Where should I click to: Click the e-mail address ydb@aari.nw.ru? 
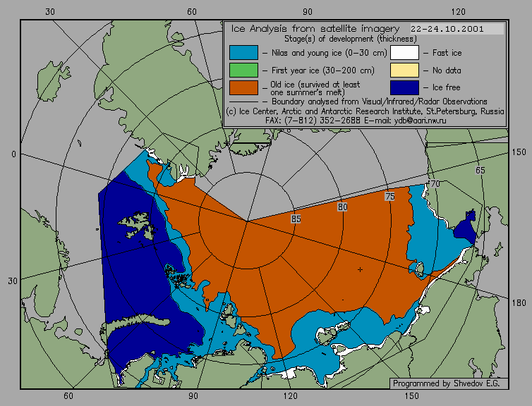point(420,121)
